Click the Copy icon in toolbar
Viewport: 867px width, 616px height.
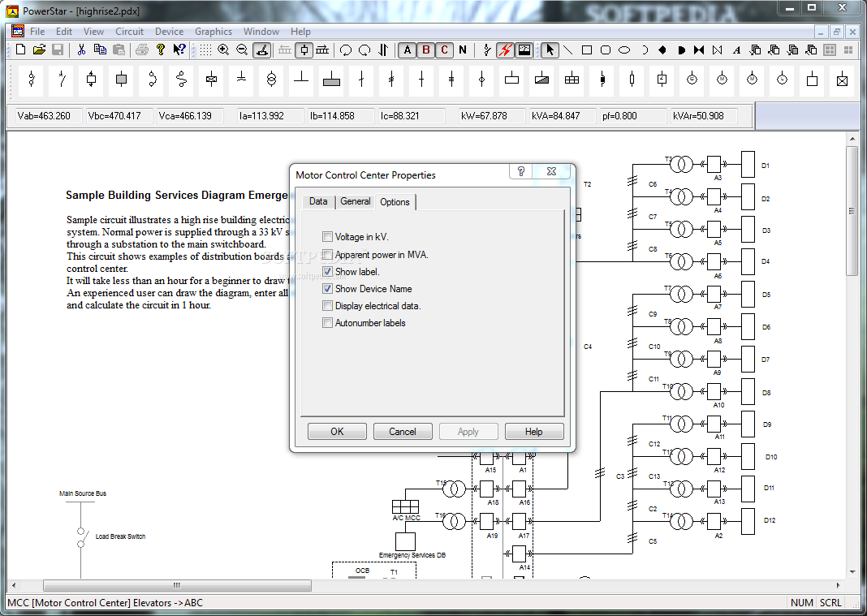pyautogui.click(x=100, y=50)
